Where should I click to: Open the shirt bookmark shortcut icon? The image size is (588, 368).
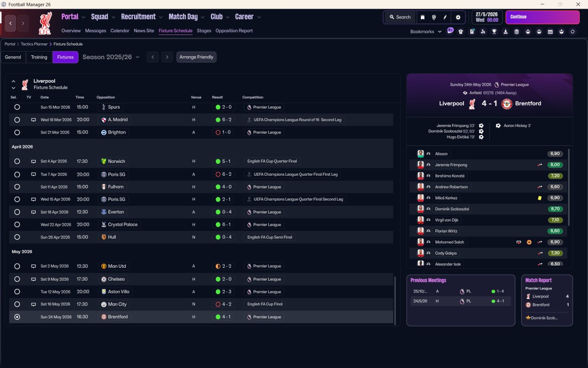pyautogui.click(x=461, y=32)
